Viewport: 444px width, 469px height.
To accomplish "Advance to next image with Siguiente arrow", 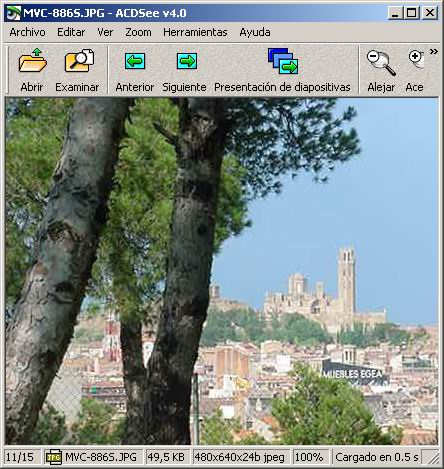I will [x=184, y=70].
